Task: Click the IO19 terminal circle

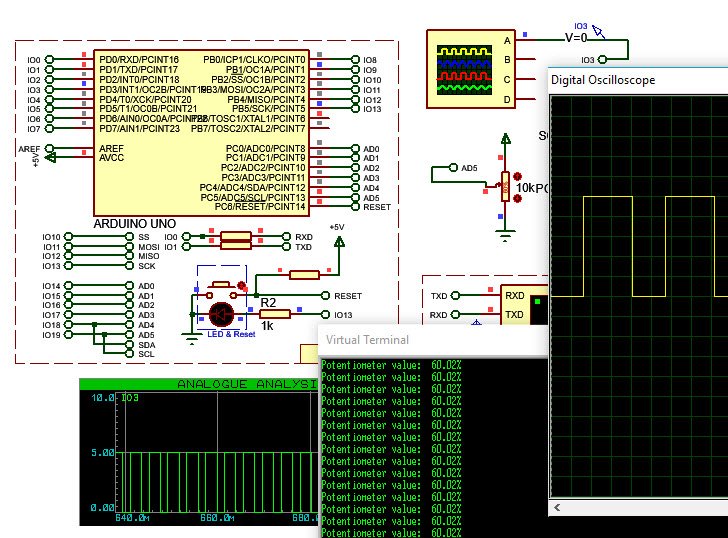Action: (68, 335)
